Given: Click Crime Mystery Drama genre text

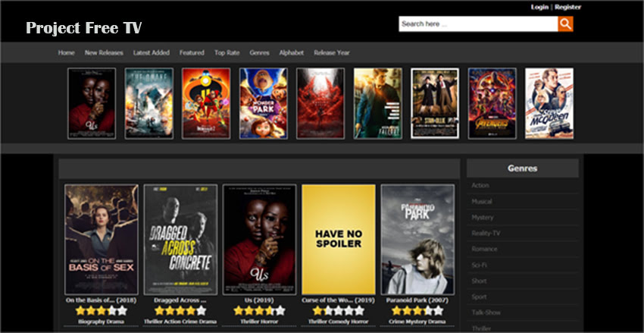Looking at the screenshot, I should (417, 322).
